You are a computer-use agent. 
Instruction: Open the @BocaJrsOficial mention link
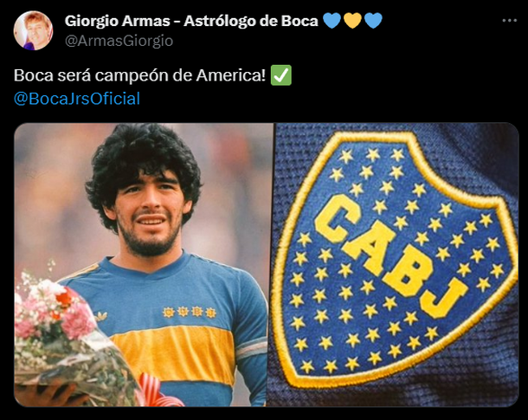click(x=77, y=99)
